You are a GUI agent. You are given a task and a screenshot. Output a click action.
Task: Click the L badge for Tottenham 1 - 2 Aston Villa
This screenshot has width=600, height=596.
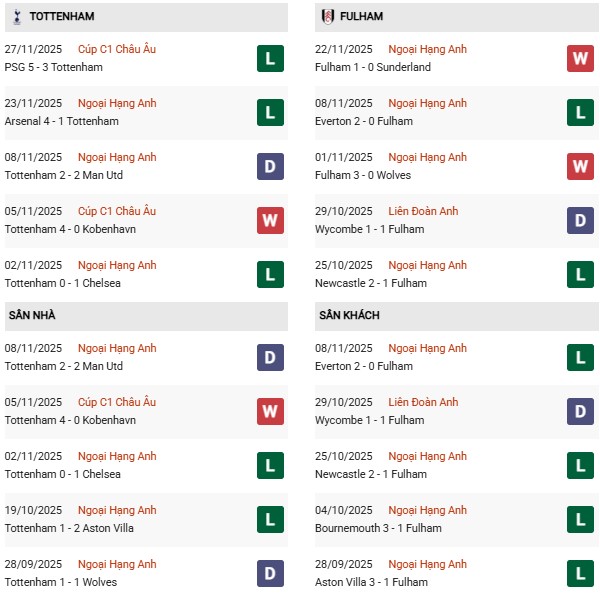[x=270, y=519]
